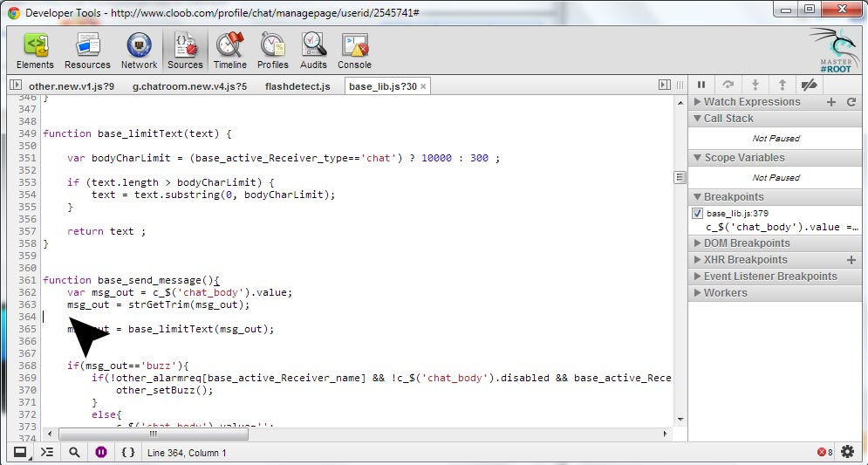Uncheck the base_lib.js:379 breakpoint checkbox
This screenshot has width=868, height=465.
click(x=697, y=213)
